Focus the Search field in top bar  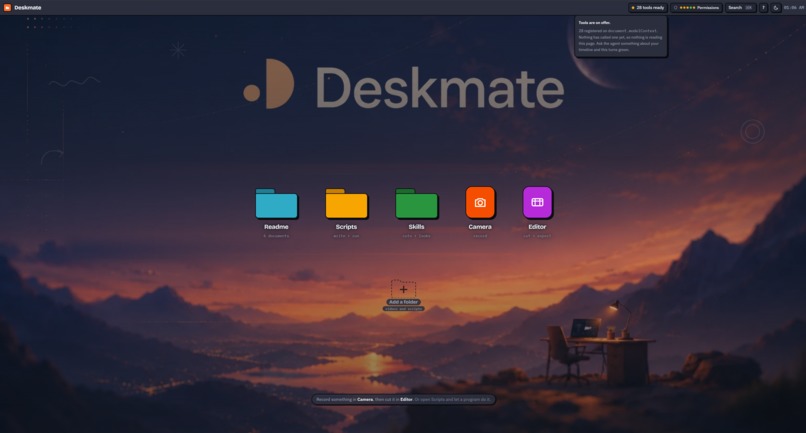pyautogui.click(x=740, y=8)
